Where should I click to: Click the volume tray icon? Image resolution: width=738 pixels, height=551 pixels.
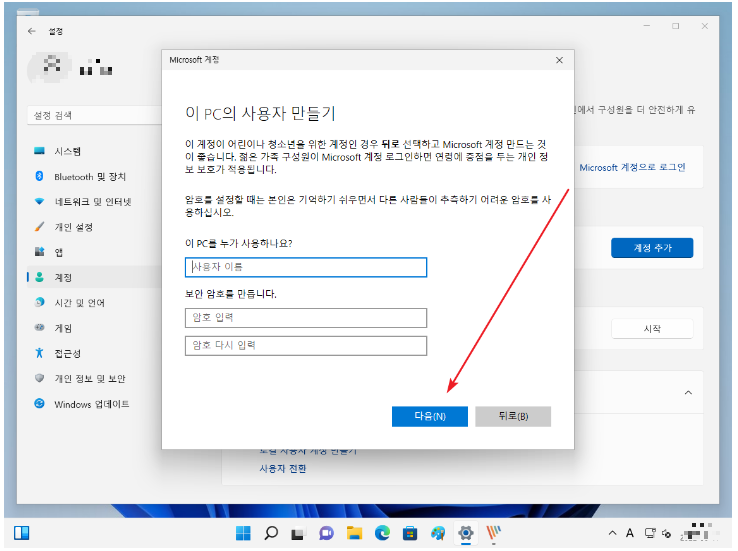pos(666,533)
